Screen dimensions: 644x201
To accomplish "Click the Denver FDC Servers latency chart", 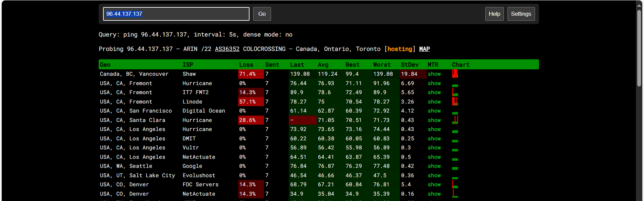I will tap(455, 185).
